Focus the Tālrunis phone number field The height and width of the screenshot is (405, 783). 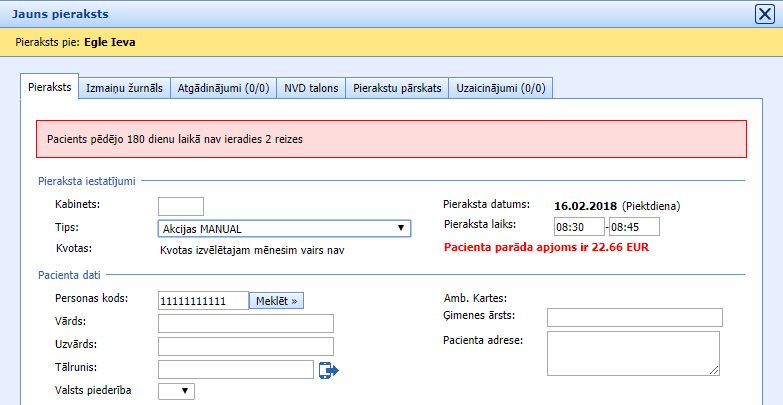tap(236, 369)
